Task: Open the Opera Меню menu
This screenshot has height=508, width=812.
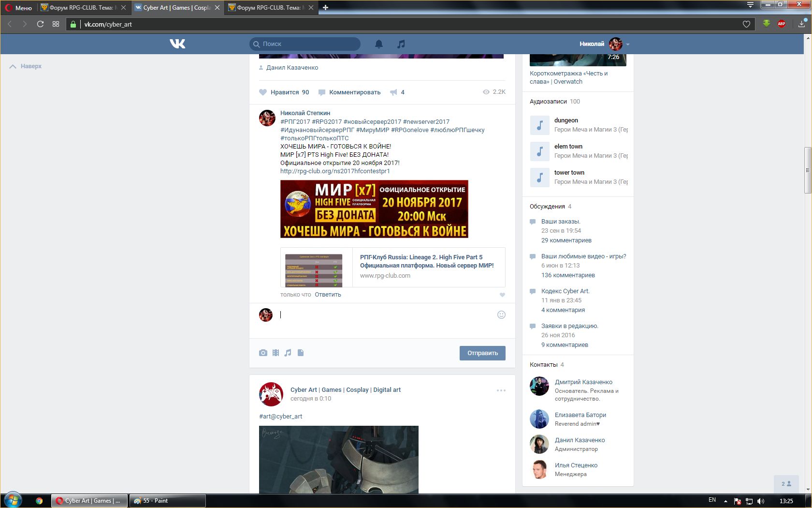Action: [18, 8]
